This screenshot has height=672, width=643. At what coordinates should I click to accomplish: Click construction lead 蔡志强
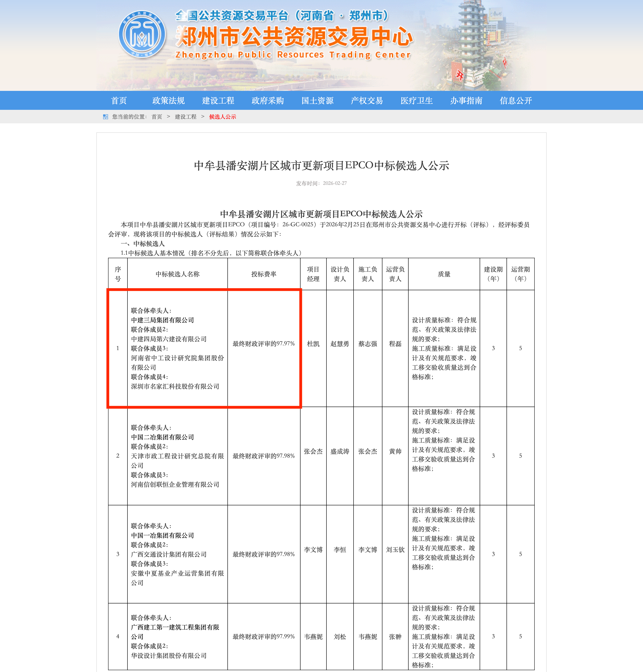click(368, 343)
